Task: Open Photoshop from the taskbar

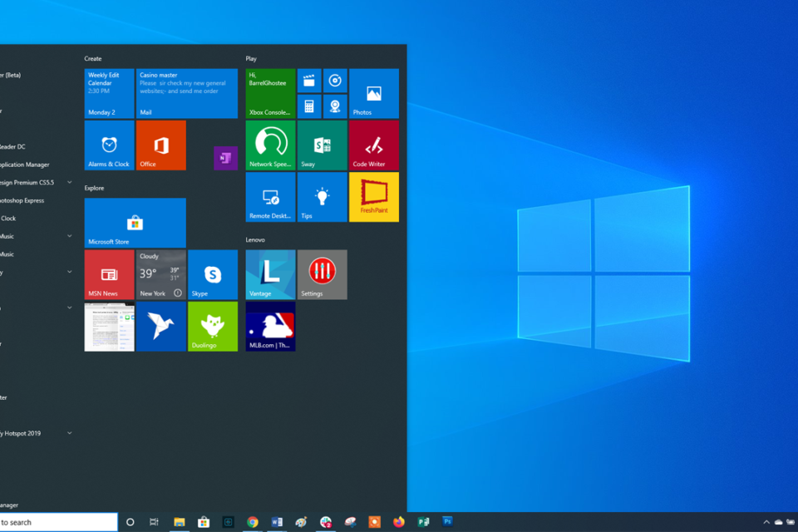Action: (x=447, y=522)
